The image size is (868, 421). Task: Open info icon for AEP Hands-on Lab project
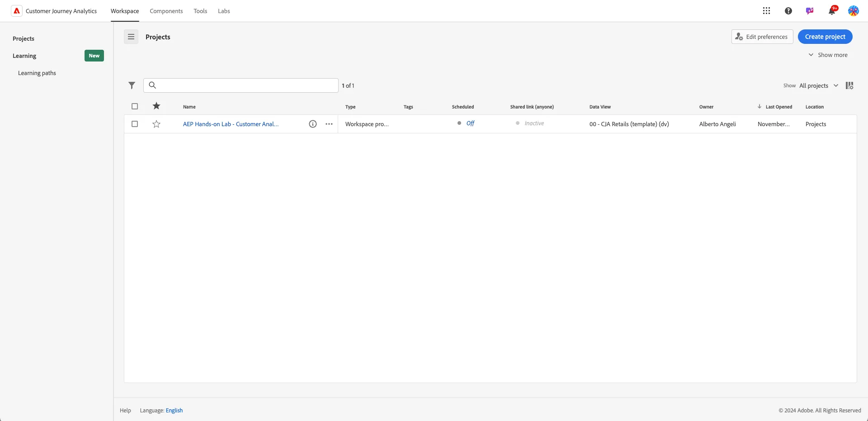pyautogui.click(x=313, y=124)
